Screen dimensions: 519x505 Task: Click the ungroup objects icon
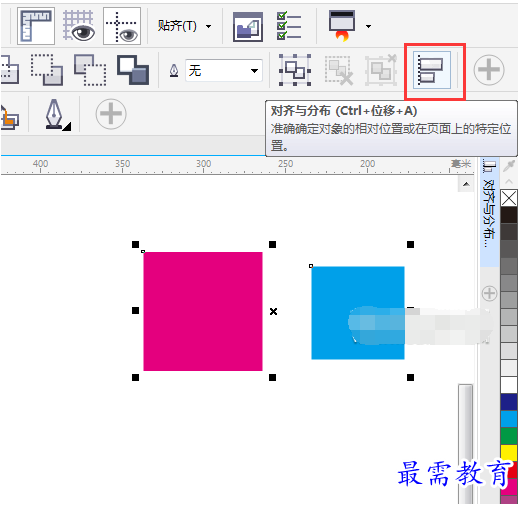339,70
